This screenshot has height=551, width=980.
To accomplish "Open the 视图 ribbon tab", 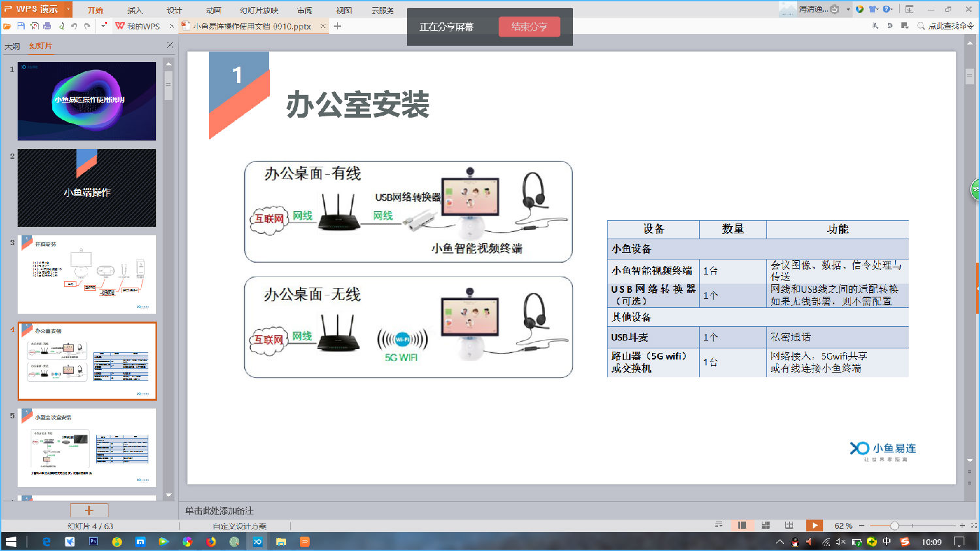I will pos(344,10).
